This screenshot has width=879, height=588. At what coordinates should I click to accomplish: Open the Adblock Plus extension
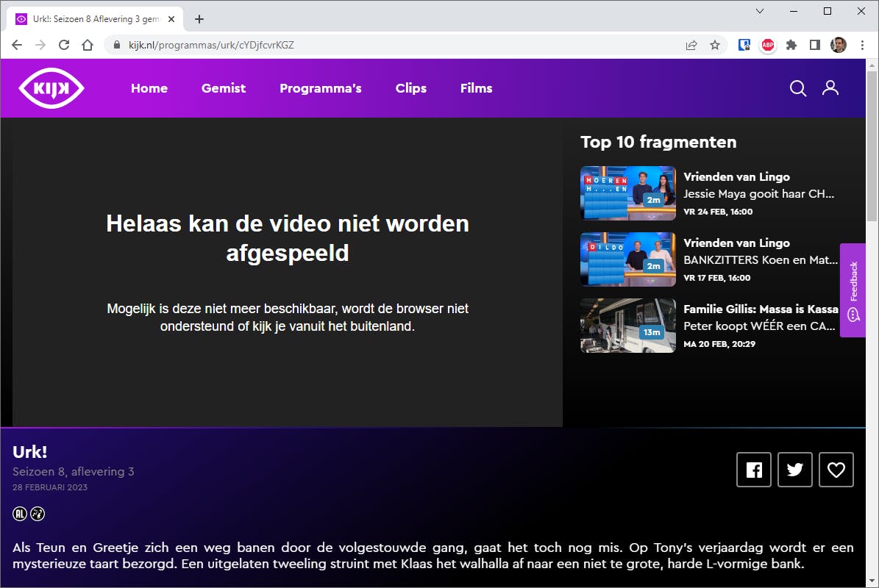coord(768,45)
